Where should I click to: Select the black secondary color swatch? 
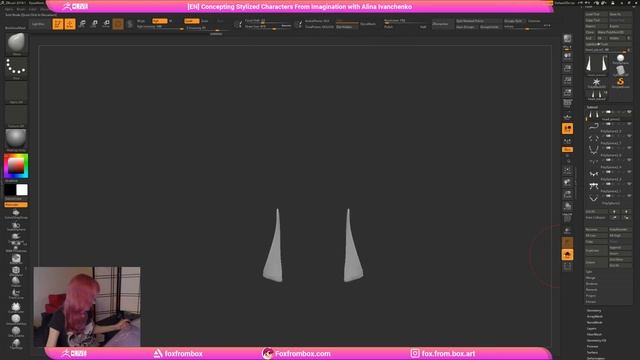pos(10,190)
